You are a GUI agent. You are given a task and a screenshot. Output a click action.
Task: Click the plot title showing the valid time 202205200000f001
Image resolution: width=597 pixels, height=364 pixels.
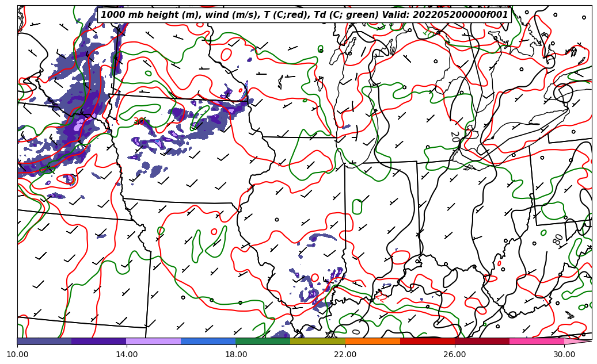304,15
